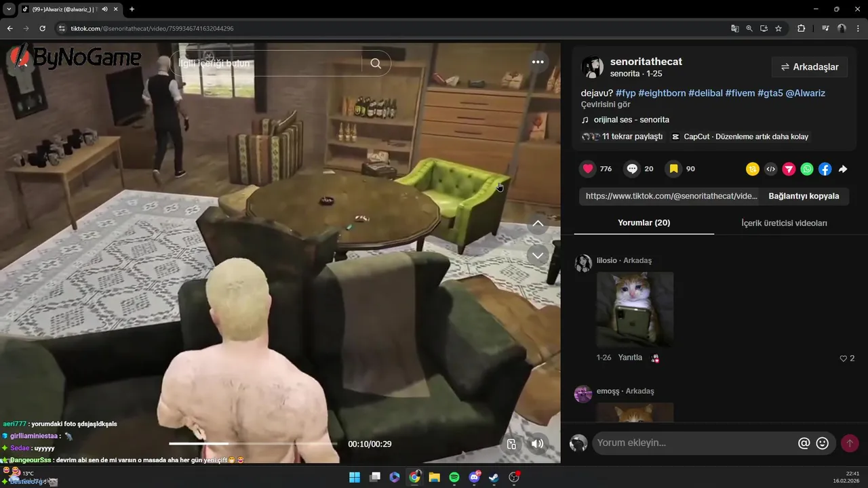
Task: Share the video on Facebook
Action: click(x=825, y=169)
